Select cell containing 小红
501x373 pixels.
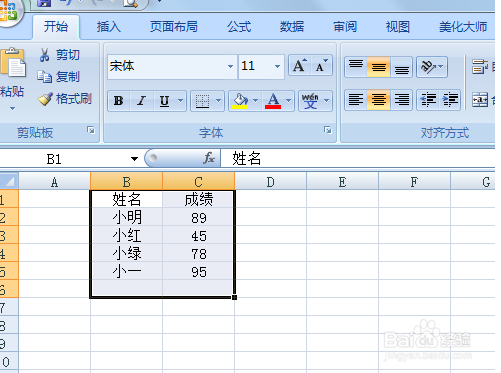click(x=127, y=235)
